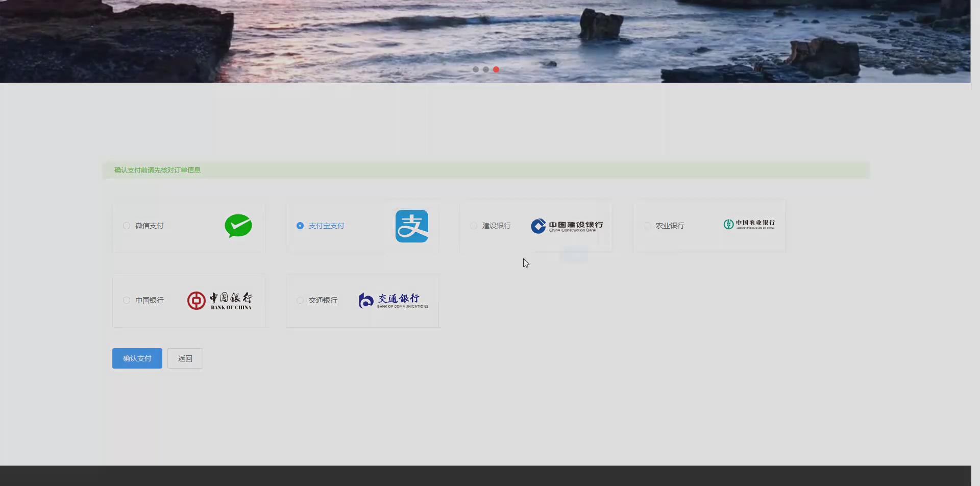Select the 交通银行 radio button
Viewport: 980px width, 486px height.
[300, 300]
